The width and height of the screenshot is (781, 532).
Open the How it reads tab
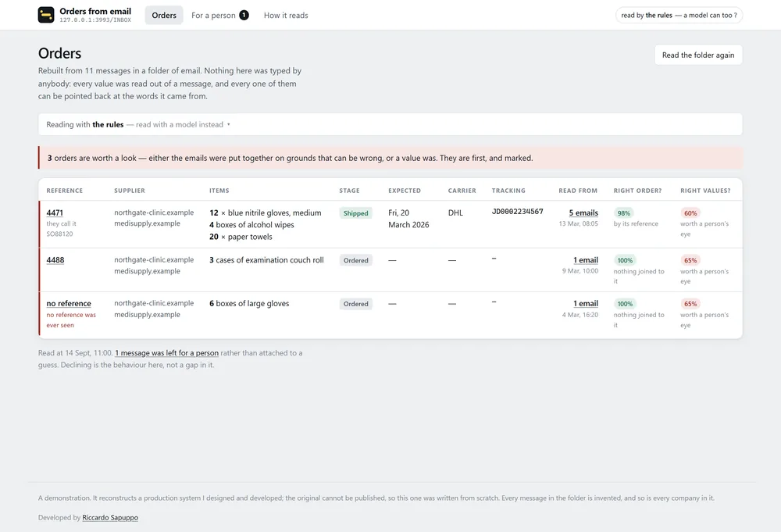pyautogui.click(x=286, y=16)
